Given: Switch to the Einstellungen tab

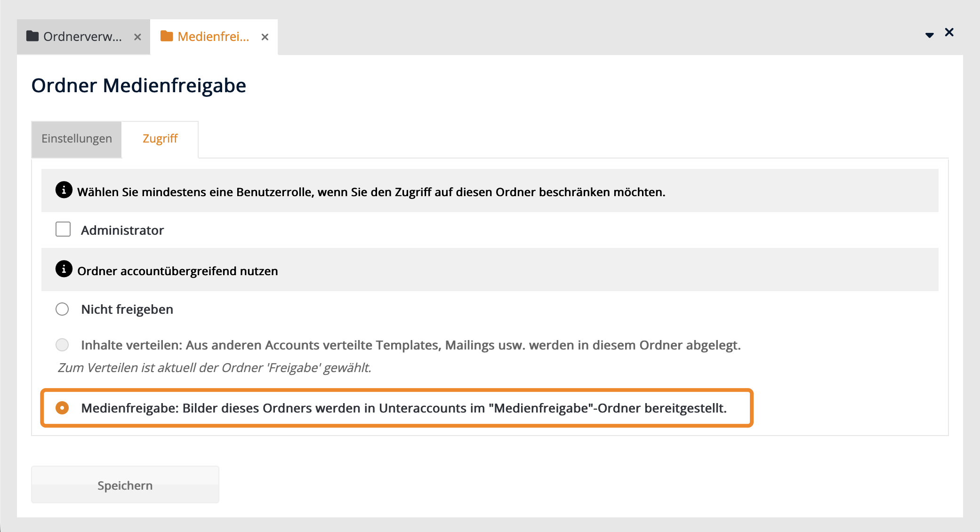Looking at the screenshot, I should click(x=77, y=139).
